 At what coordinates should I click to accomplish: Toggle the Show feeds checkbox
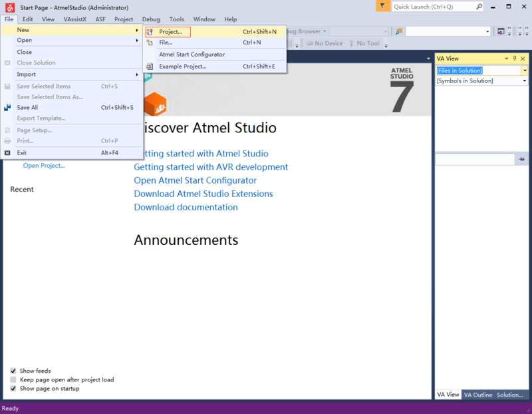pos(13,371)
